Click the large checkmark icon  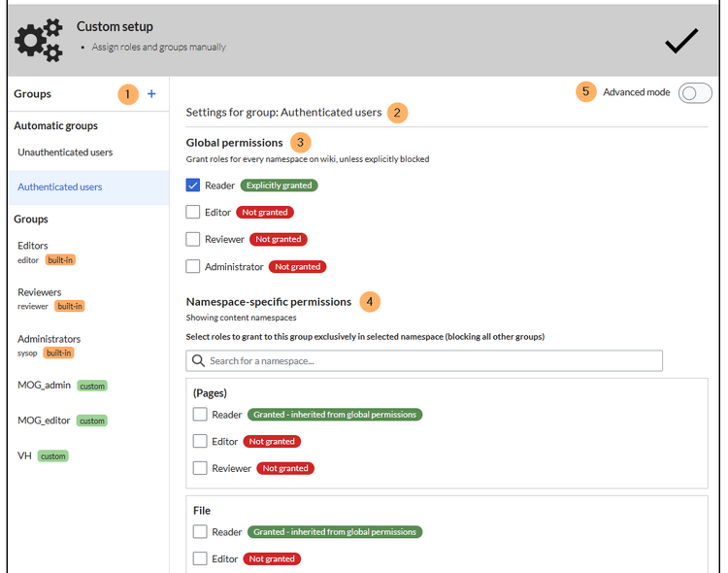[x=681, y=41]
